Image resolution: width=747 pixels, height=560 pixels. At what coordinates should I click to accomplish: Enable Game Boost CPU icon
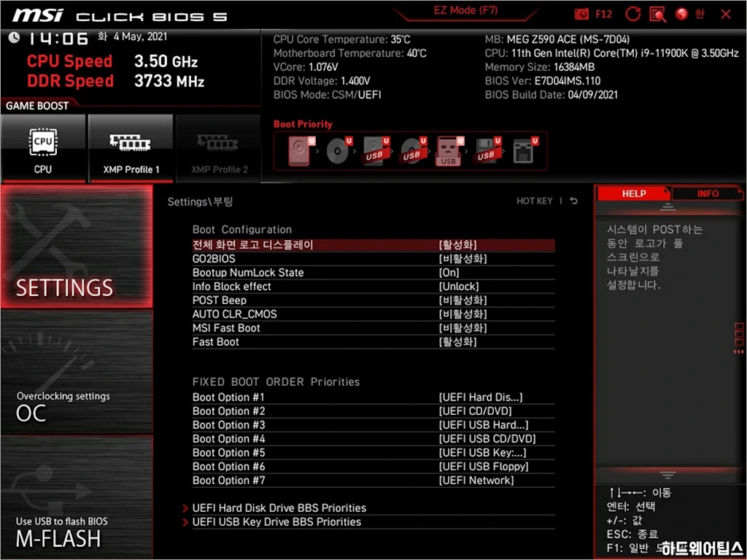[43, 148]
